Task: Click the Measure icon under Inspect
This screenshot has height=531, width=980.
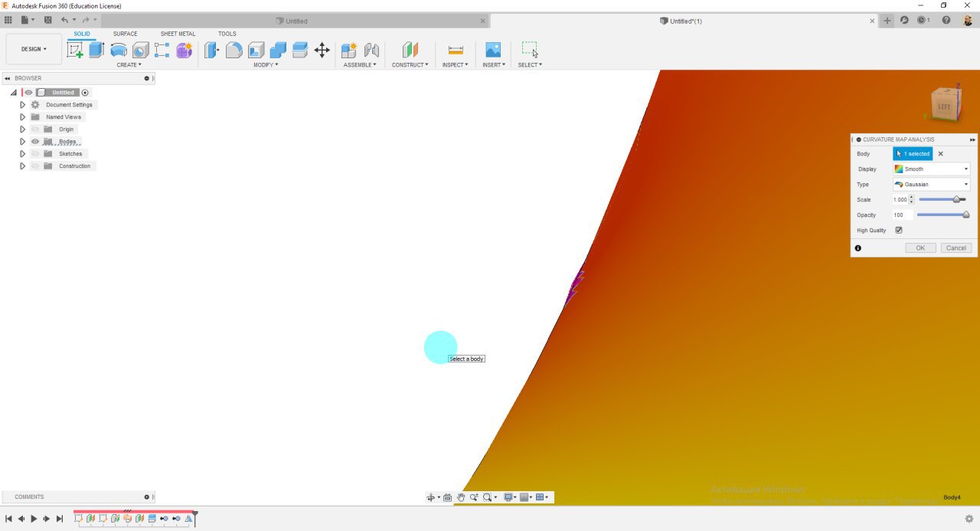Action: (456, 50)
